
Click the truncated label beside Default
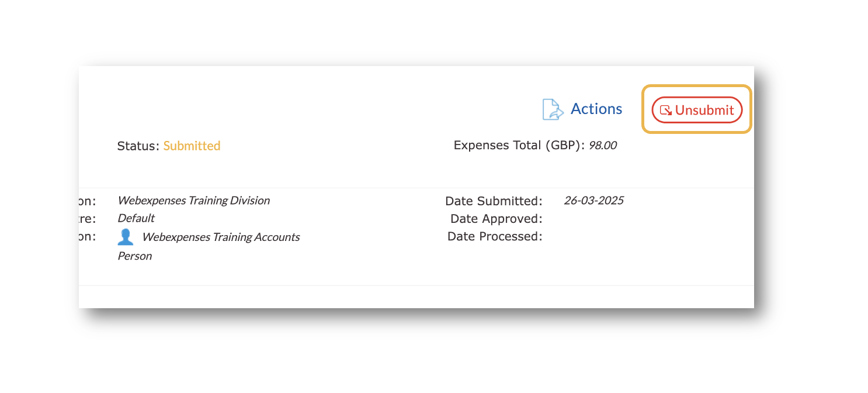point(88,218)
